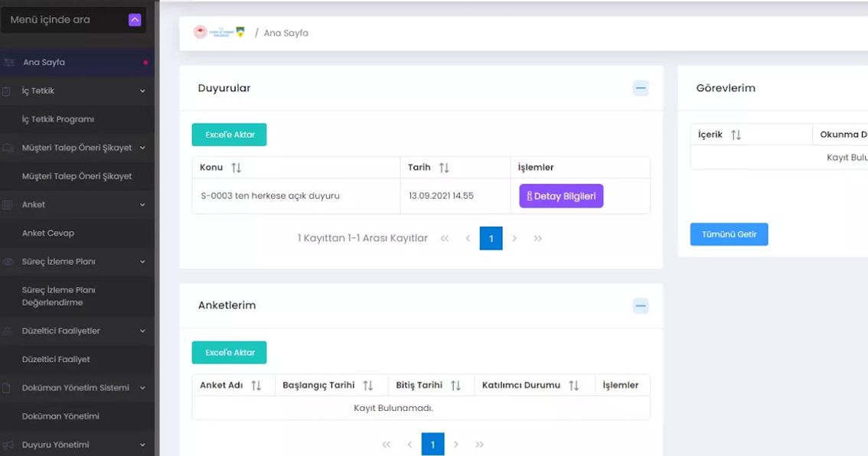Screen dimensions: 868x456
Task: Sort Anketlerim by Anket Adı column
Action: [x=256, y=385]
